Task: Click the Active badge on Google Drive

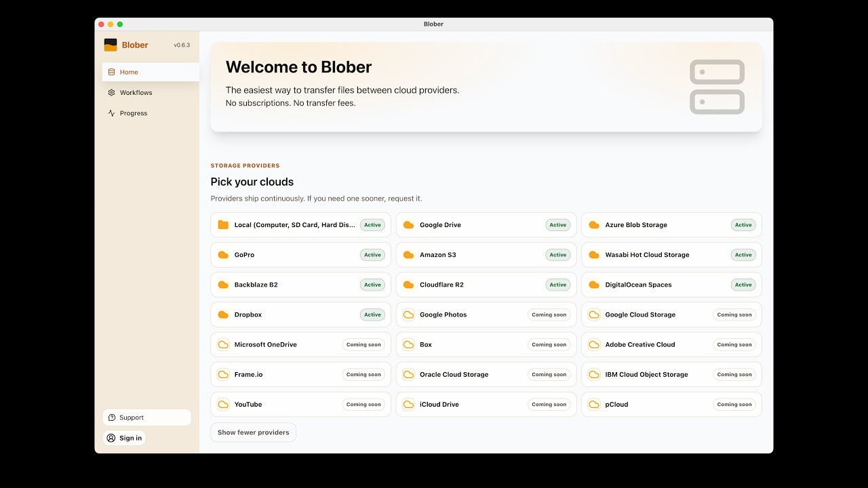Action: pyautogui.click(x=558, y=225)
